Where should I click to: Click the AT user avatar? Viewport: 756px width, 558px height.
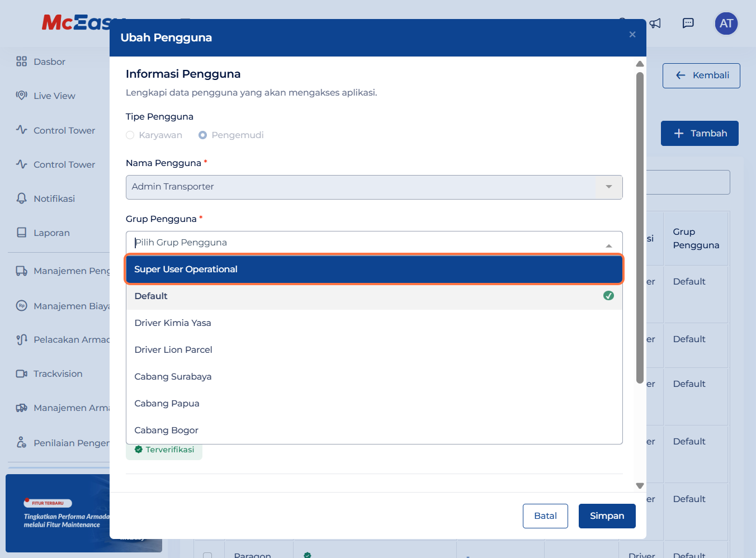pos(726,23)
